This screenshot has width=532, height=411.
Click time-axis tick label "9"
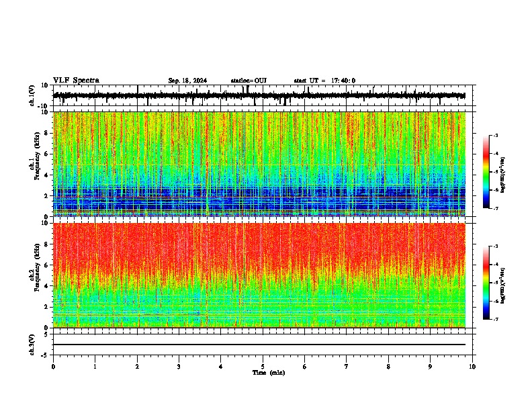(x=430, y=367)
